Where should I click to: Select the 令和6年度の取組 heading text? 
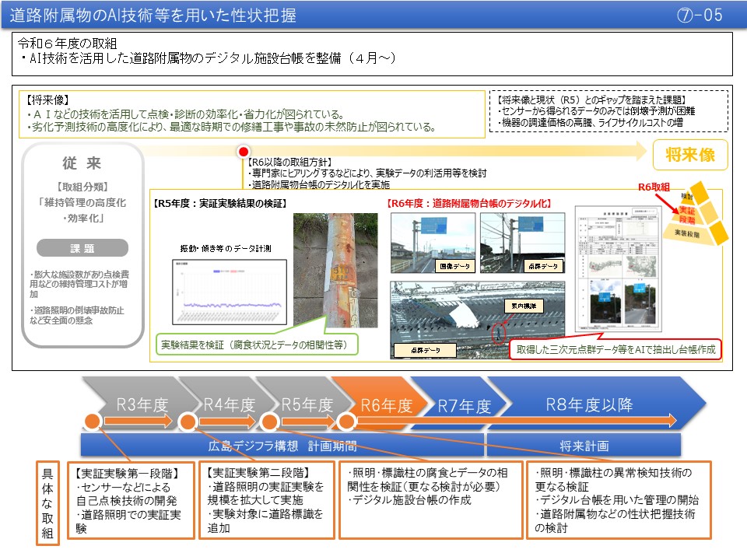pos(67,44)
